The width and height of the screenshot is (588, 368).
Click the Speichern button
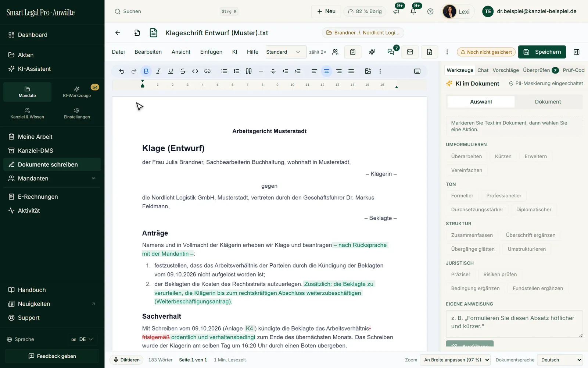click(x=542, y=52)
